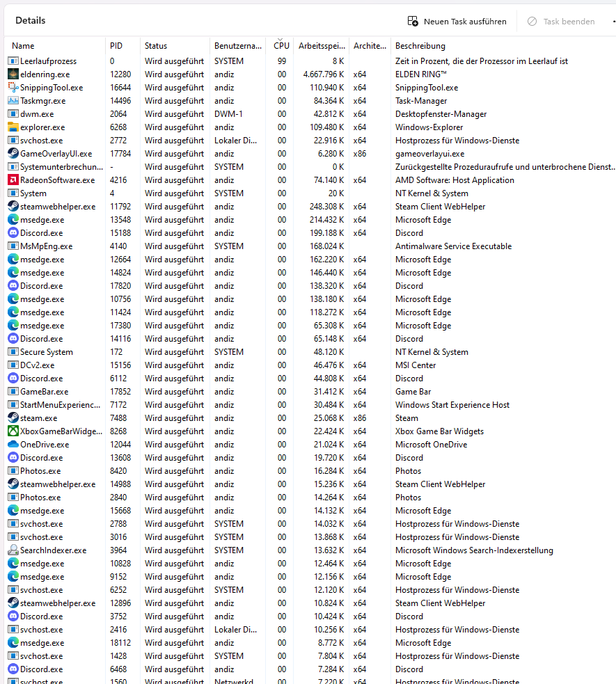The height and width of the screenshot is (684, 616).
Task: Sort processes by the CPU column header
Action: [x=281, y=45]
